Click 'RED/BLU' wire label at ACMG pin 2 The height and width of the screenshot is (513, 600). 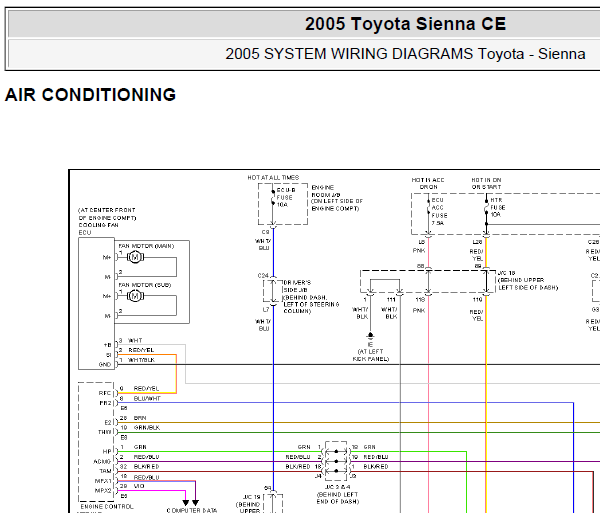click(146, 457)
